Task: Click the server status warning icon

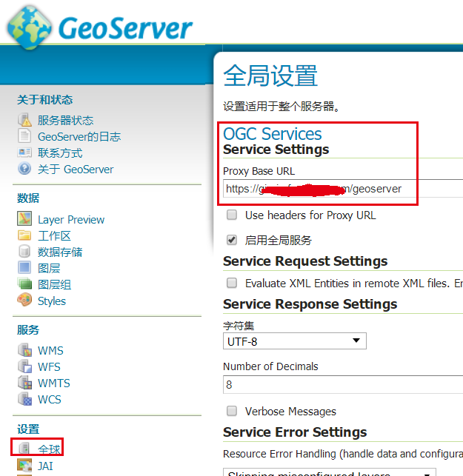Action: click(24, 120)
